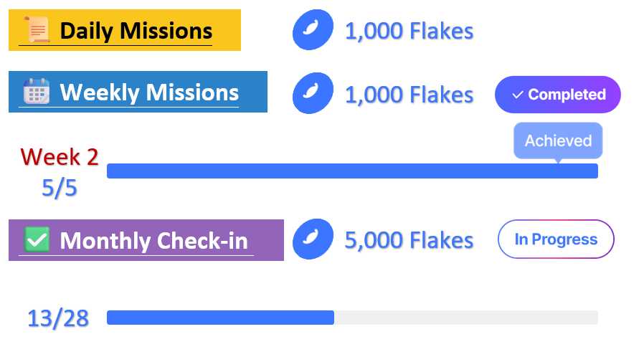Click the green checkmark icon beside Monthly Check-in
The width and height of the screenshot is (644, 357).
(37, 239)
